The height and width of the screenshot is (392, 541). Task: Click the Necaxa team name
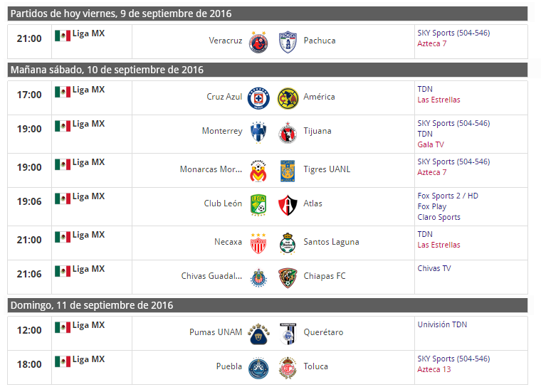(228, 242)
